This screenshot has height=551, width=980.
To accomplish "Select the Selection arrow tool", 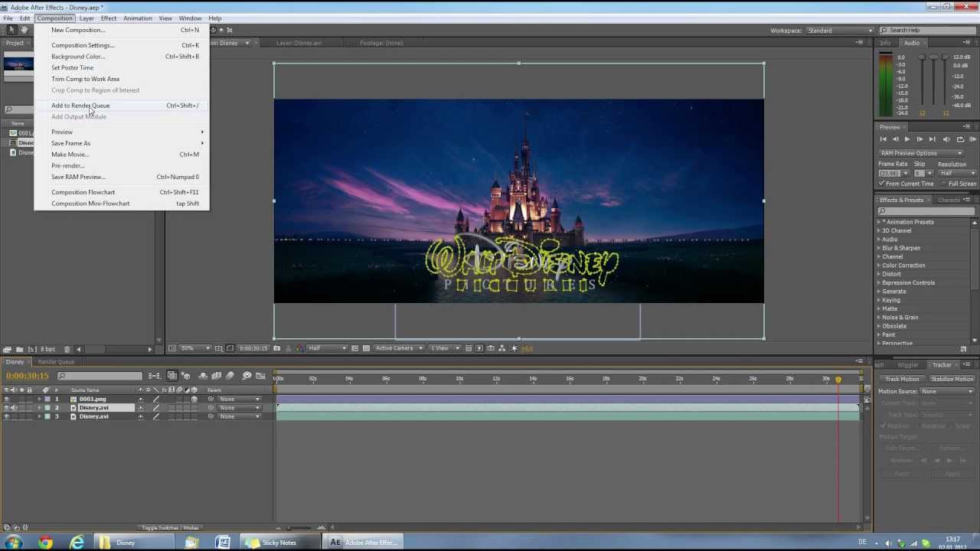I will coord(11,30).
